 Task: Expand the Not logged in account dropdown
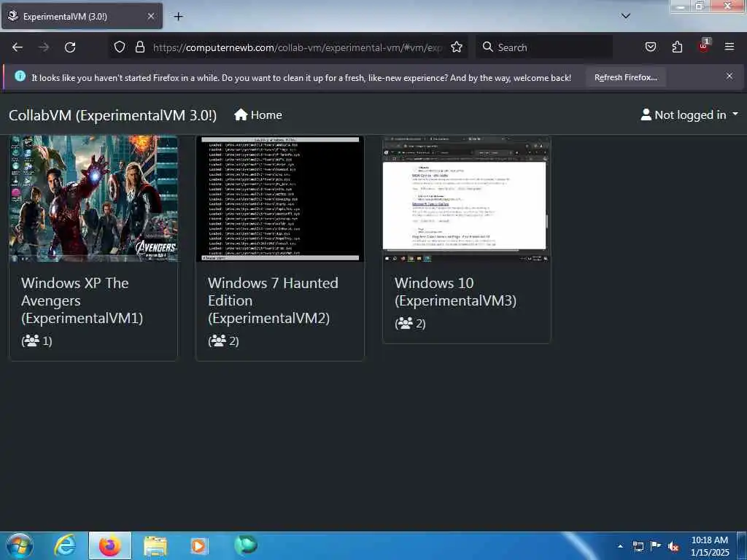tap(689, 114)
